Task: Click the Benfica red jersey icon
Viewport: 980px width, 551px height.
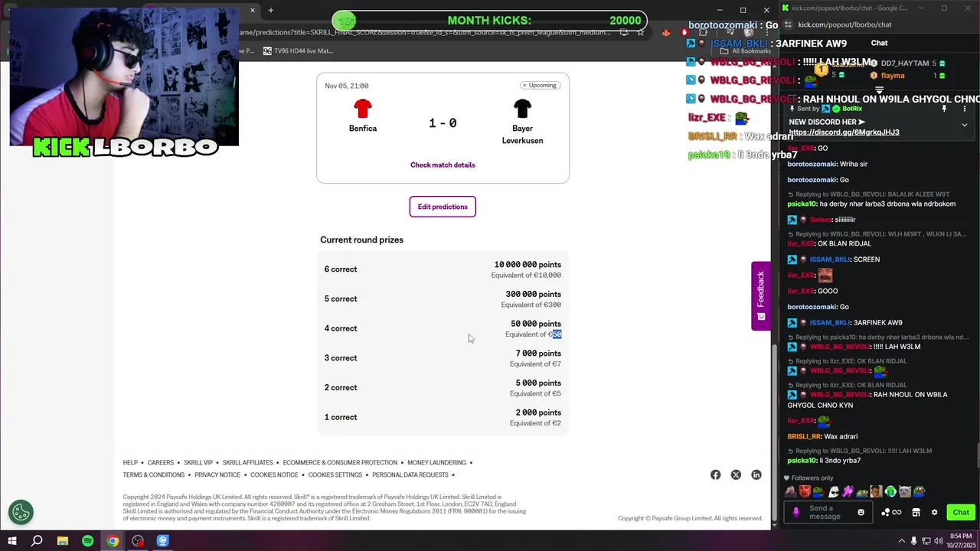Action: (x=363, y=109)
